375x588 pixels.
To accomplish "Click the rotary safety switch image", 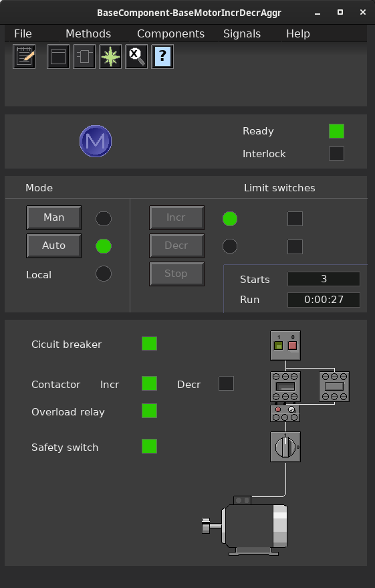I will coord(285,447).
